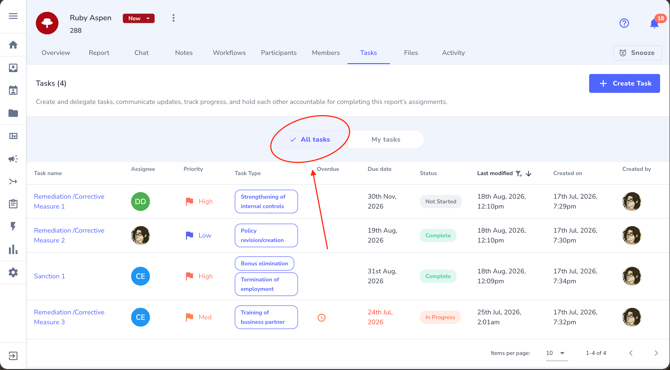Open the workflow arrows icon in sidebar

13,182
